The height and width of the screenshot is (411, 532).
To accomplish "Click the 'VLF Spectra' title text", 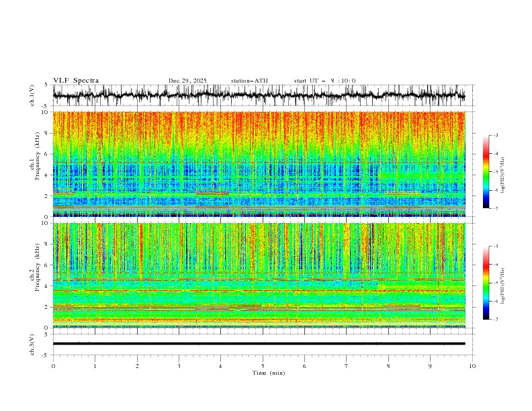I will 76,81.
